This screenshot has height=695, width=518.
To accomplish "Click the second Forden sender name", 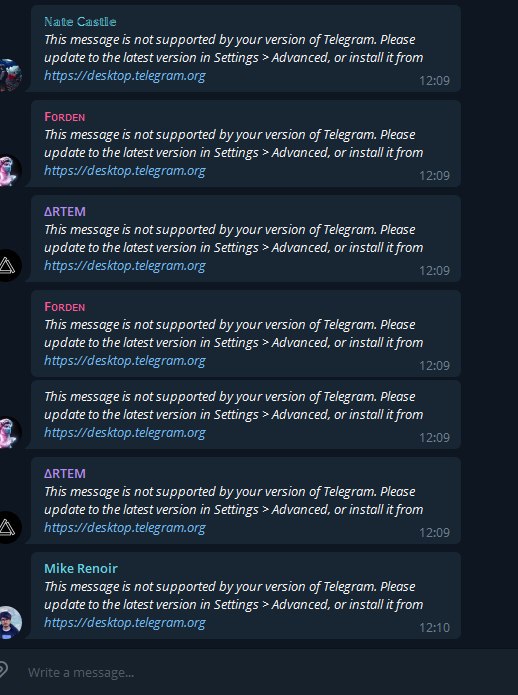I will tap(65, 307).
